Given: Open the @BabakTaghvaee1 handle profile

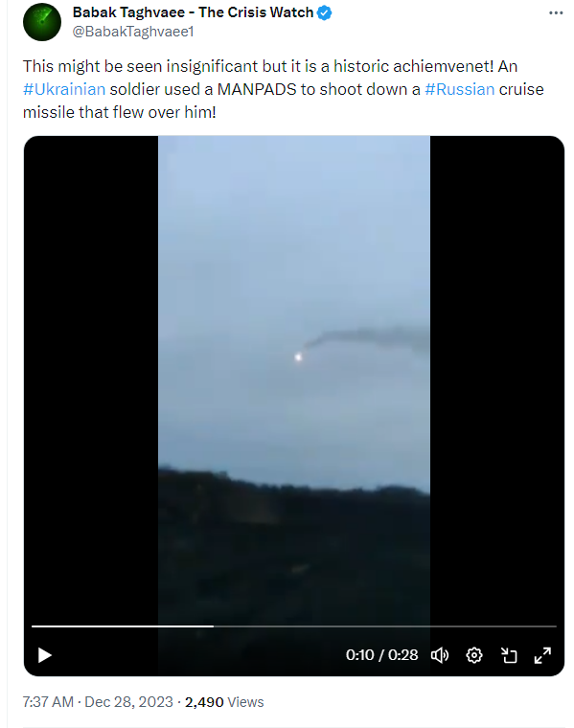Looking at the screenshot, I should 133,32.
